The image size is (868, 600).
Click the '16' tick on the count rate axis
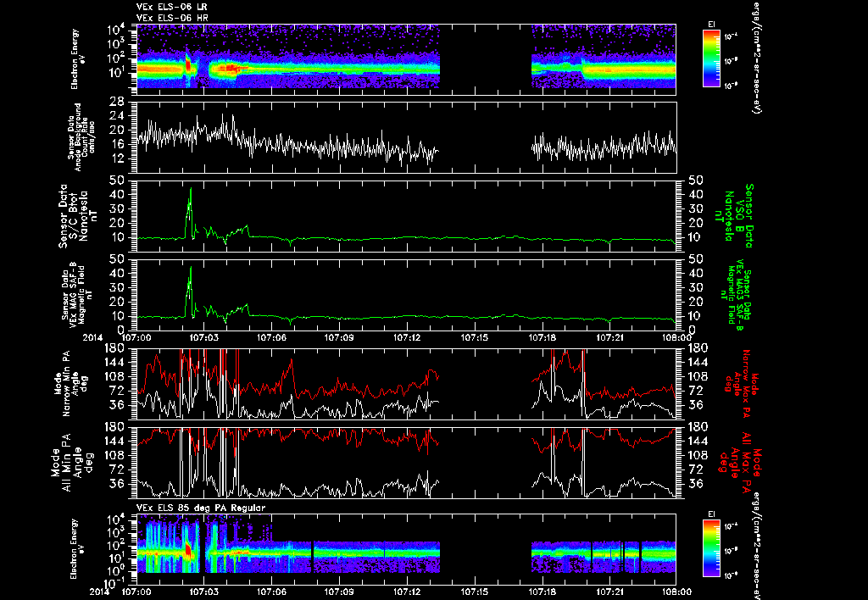[x=116, y=144]
